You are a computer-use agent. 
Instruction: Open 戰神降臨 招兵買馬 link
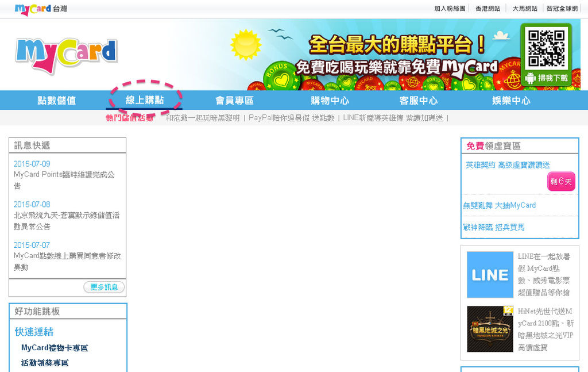494,227
